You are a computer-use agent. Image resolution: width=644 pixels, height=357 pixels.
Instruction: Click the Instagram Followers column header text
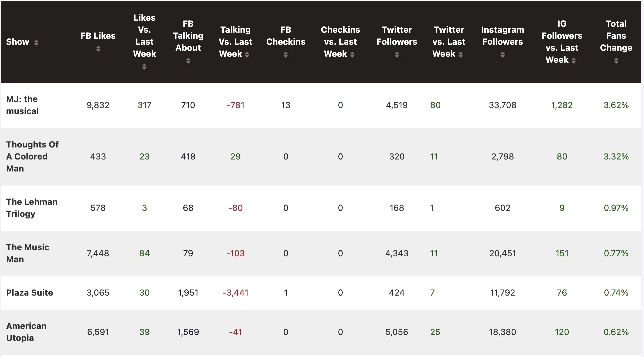[x=502, y=36]
